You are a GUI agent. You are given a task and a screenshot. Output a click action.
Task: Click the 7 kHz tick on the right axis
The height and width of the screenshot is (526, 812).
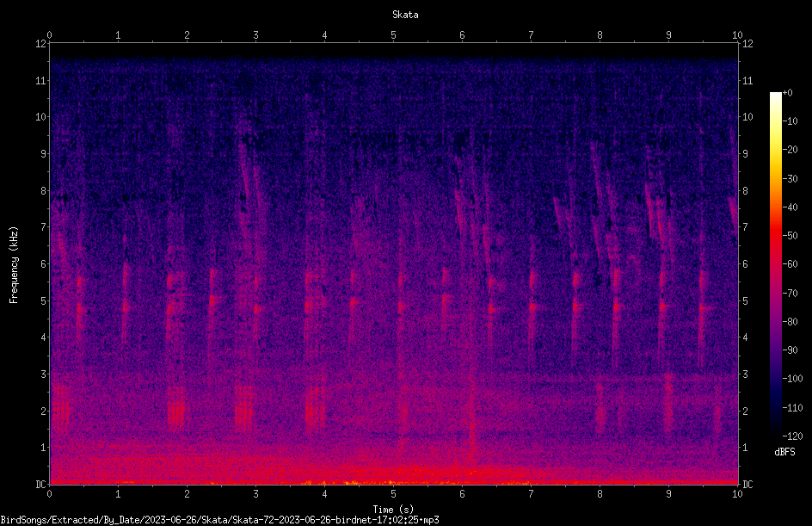pyautogui.click(x=745, y=227)
